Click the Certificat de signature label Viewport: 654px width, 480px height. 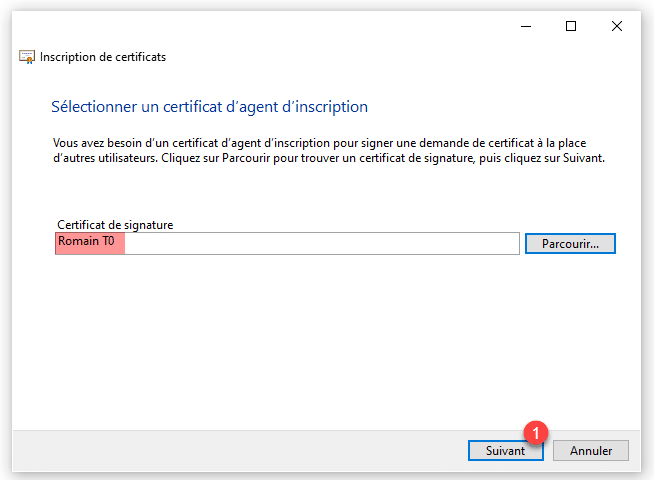pyautogui.click(x=115, y=225)
